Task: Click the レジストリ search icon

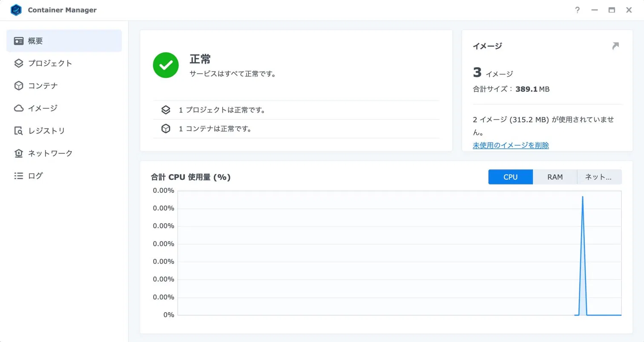Action: click(19, 131)
